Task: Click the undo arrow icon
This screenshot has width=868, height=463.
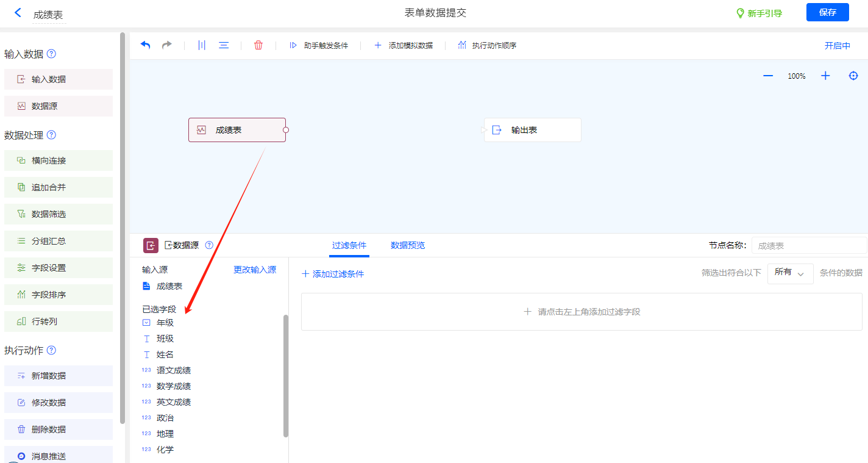Action: click(x=145, y=45)
